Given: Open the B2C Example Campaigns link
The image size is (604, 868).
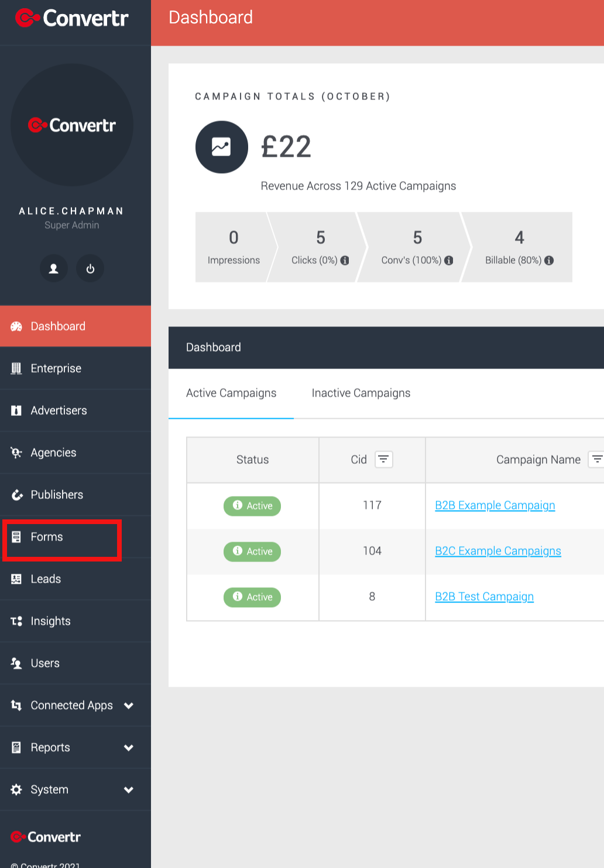Looking at the screenshot, I should pos(498,551).
